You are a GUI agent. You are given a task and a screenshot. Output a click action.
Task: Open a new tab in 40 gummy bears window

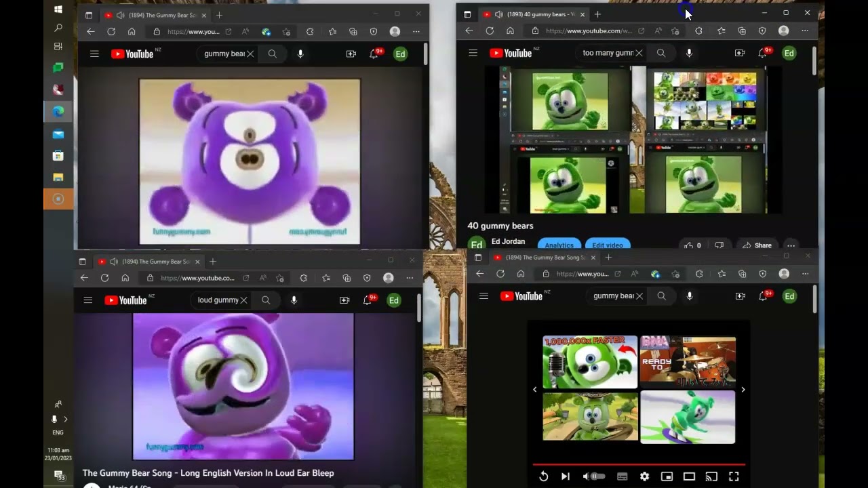pyautogui.click(x=597, y=14)
